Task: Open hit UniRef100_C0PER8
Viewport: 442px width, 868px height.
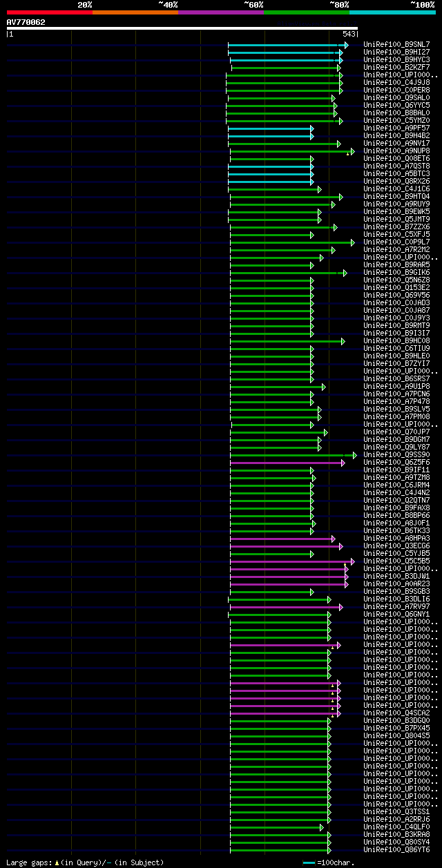Action: [396, 90]
